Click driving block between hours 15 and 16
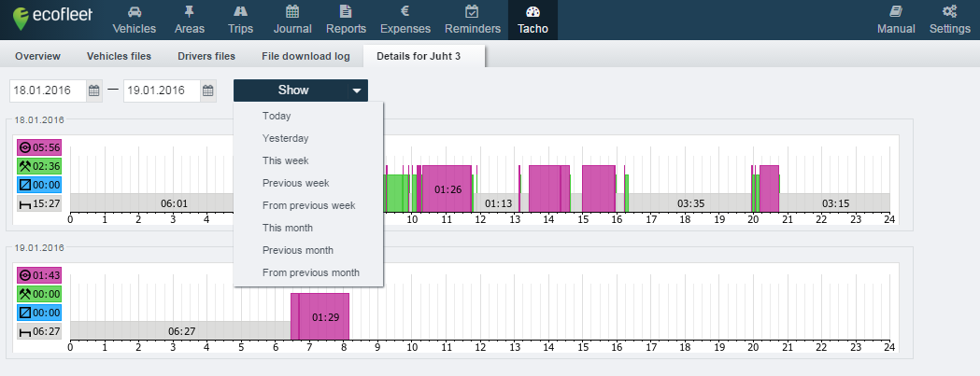 pos(599,188)
